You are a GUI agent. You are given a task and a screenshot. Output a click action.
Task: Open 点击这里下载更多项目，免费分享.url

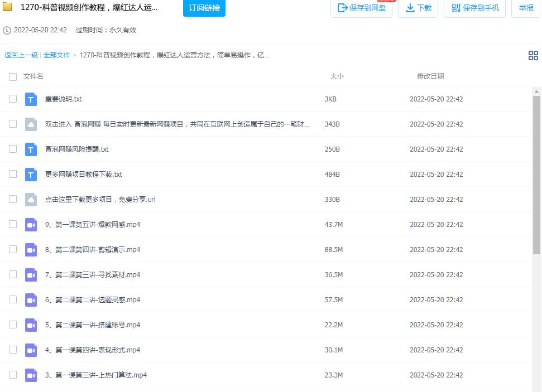click(x=100, y=200)
